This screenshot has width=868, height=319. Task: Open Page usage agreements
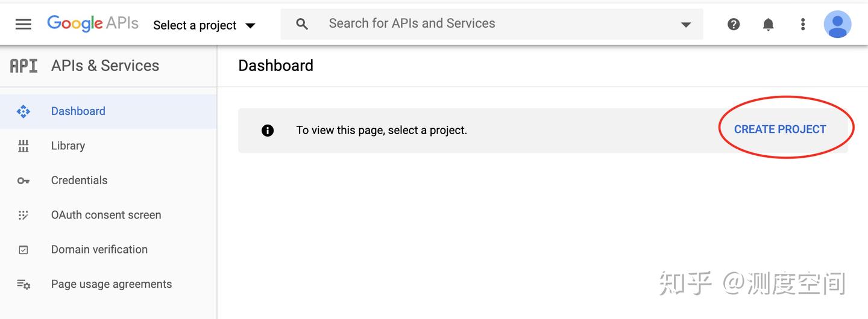click(112, 284)
